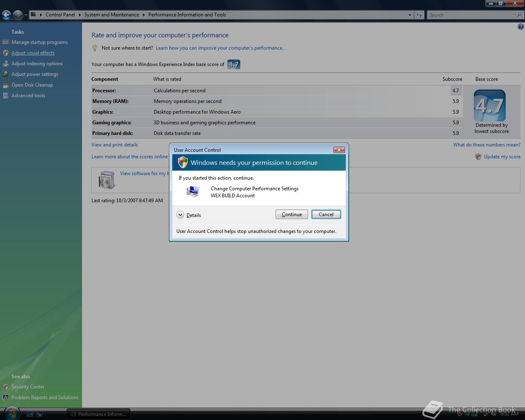This screenshot has height=420, width=525.
Task: Select the Primary hard disk row label
Action: click(112, 133)
